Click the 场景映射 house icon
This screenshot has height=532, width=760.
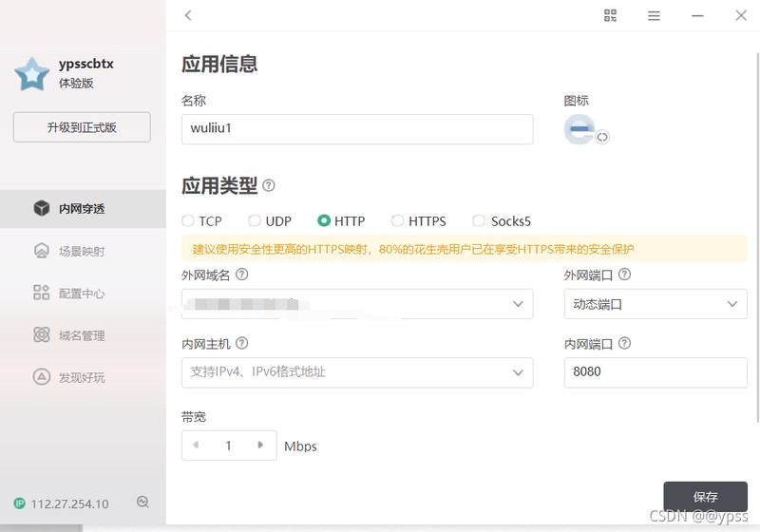point(42,251)
